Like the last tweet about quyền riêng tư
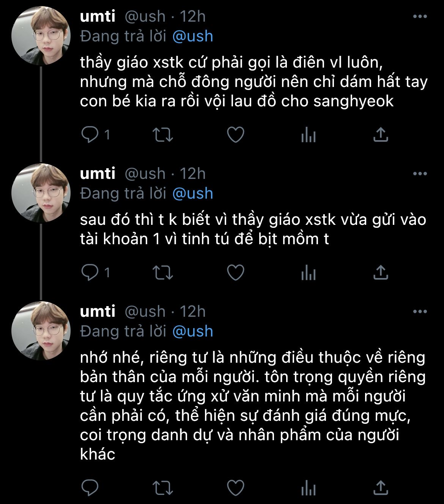444x504 pixels. coord(235,488)
